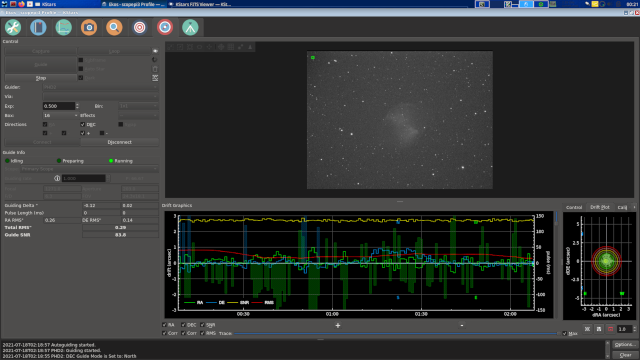
Task: Open the Ekos Setup wrench module
Action: tap(13, 27)
